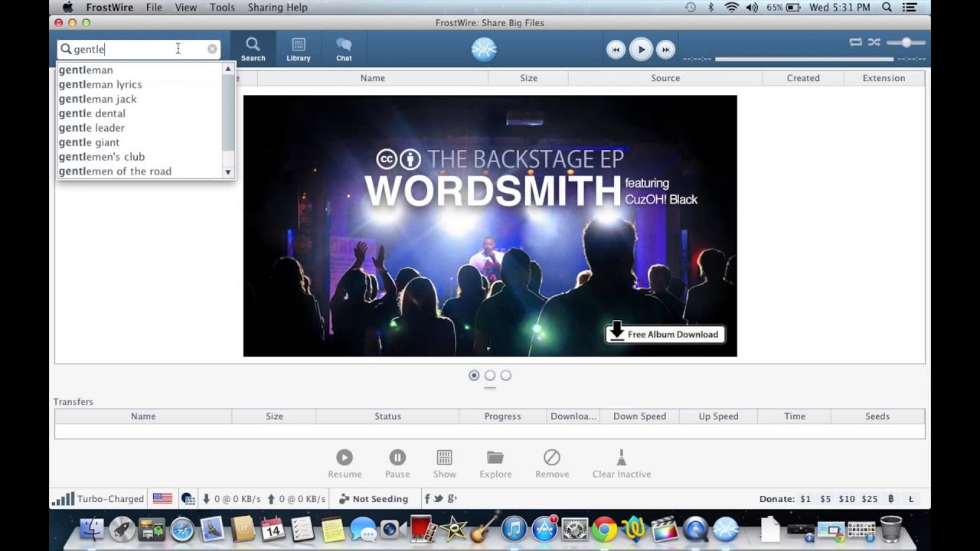Sort transfers by Seeds column
The height and width of the screenshot is (551, 980).
click(x=877, y=416)
